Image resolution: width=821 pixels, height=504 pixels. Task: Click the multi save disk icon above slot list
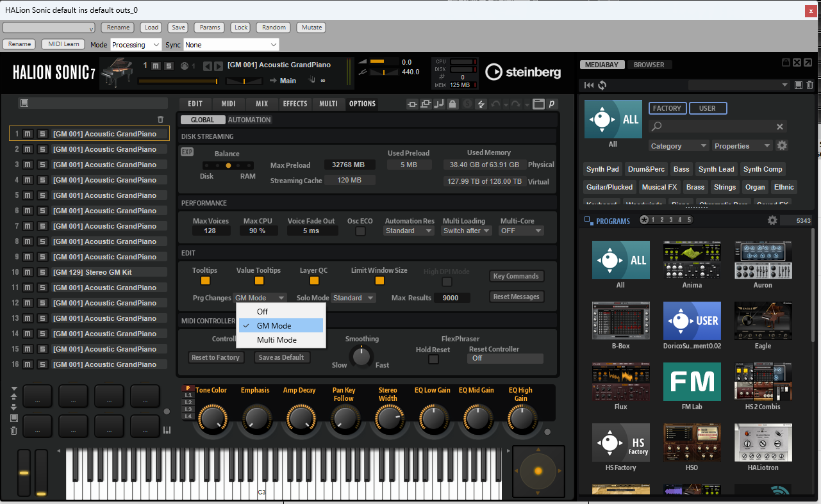24,103
